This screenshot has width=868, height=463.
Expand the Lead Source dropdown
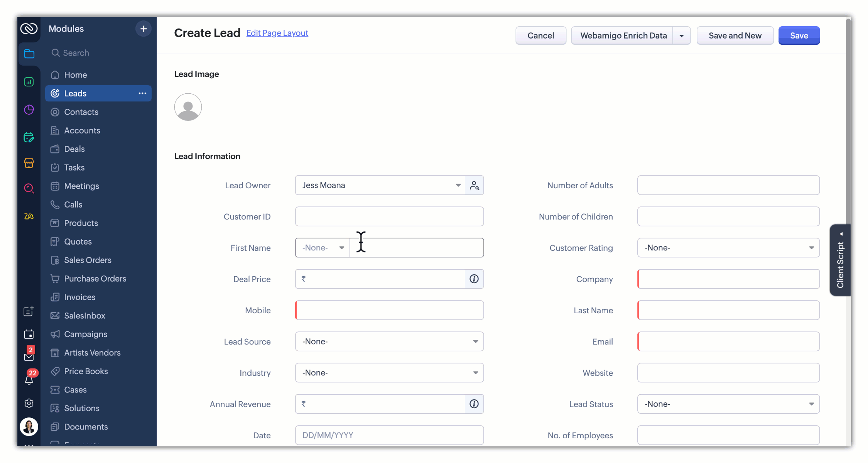tap(389, 341)
